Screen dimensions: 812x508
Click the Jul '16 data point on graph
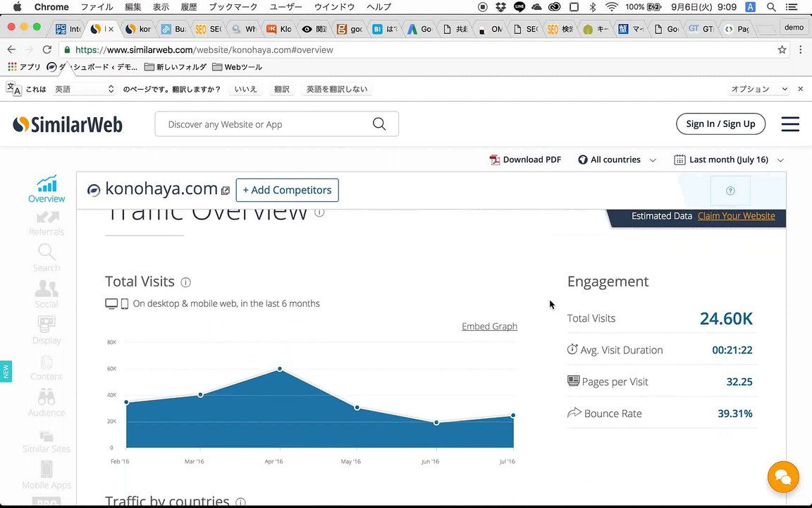[x=512, y=415]
